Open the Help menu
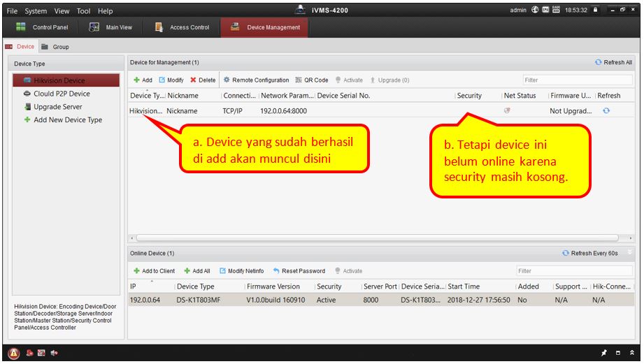Viewport: 644px width, 364px height. pyautogui.click(x=105, y=11)
